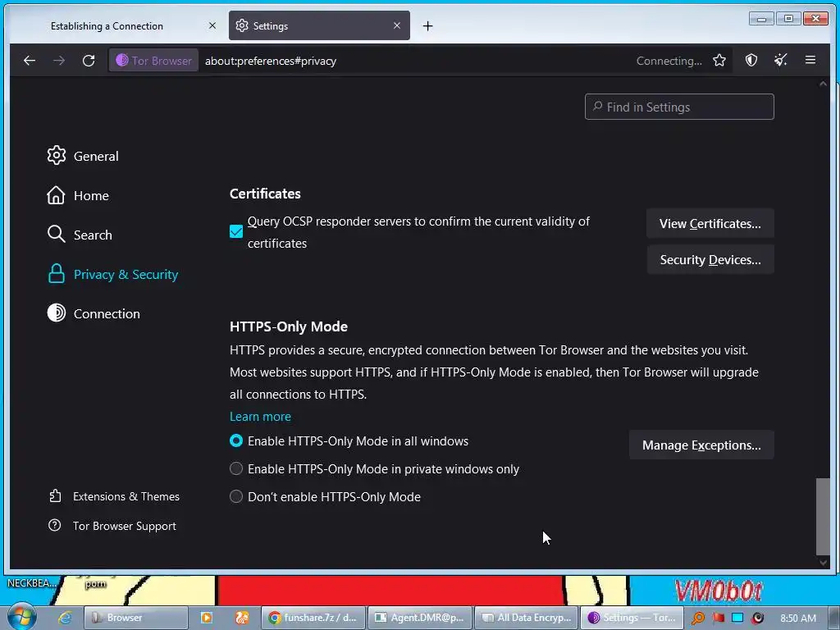840x630 pixels.
Task: Open Tor Browser Support link
Action: coord(112,526)
